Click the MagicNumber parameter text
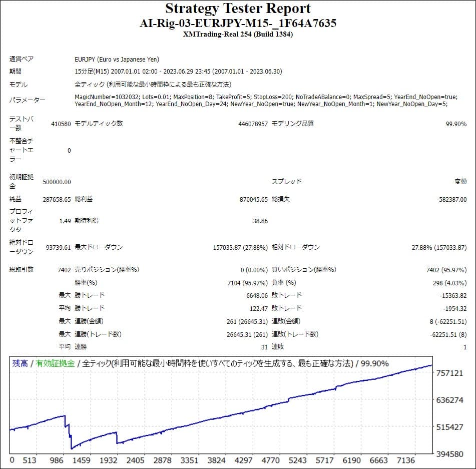 pos(97,96)
